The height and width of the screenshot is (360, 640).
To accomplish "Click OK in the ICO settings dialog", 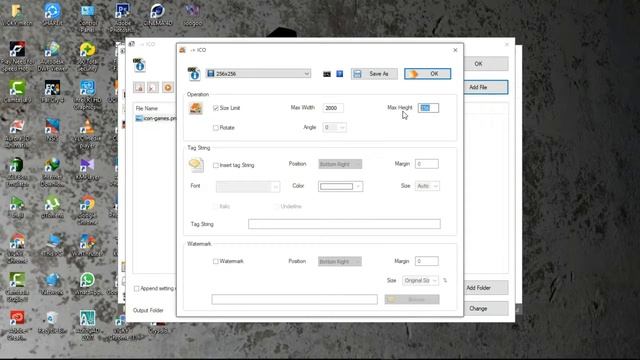I will 428,74.
